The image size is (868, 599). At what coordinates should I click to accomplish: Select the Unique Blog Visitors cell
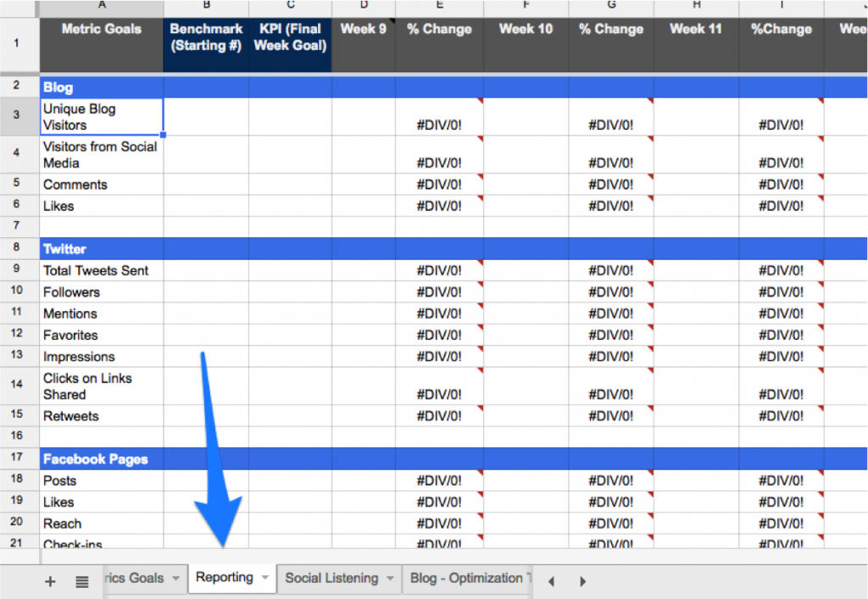click(x=101, y=117)
